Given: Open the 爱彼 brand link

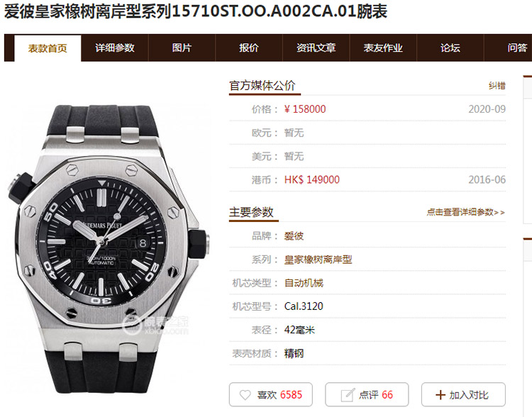Looking at the screenshot, I should [294, 236].
